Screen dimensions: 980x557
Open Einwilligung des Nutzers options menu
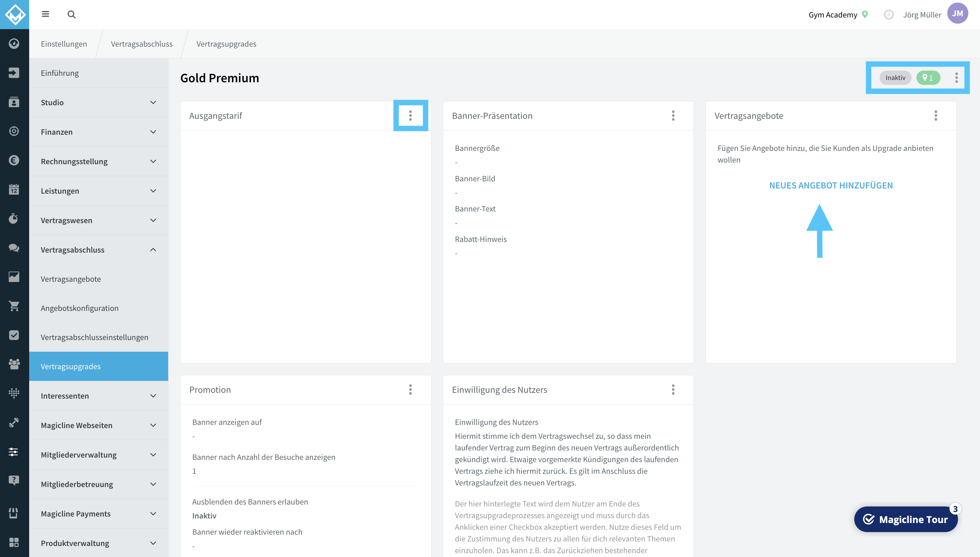tap(673, 390)
